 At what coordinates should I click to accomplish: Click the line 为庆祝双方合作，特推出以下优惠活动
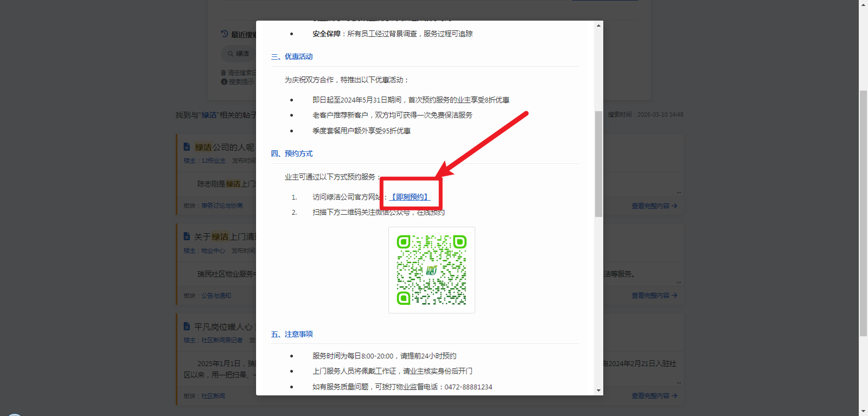[x=347, y=80]
